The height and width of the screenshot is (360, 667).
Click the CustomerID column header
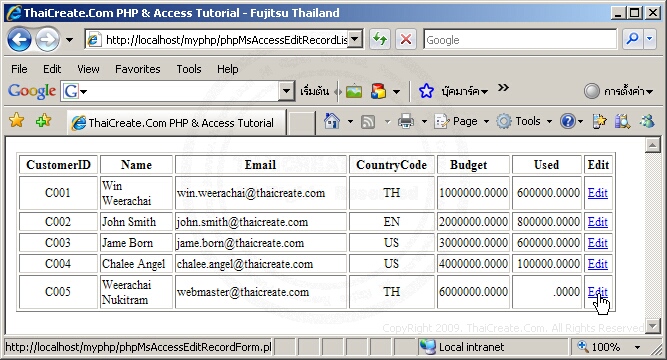[58, 165]
